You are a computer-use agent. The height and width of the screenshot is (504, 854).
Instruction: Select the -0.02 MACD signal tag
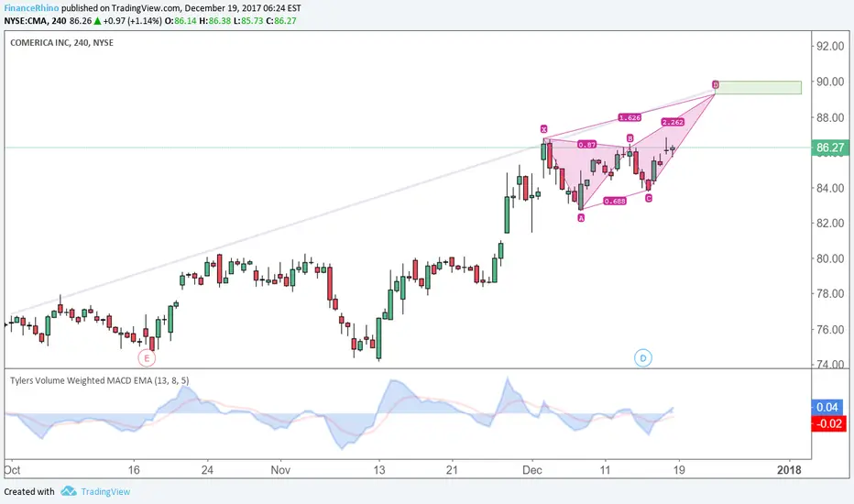[829, 423]
